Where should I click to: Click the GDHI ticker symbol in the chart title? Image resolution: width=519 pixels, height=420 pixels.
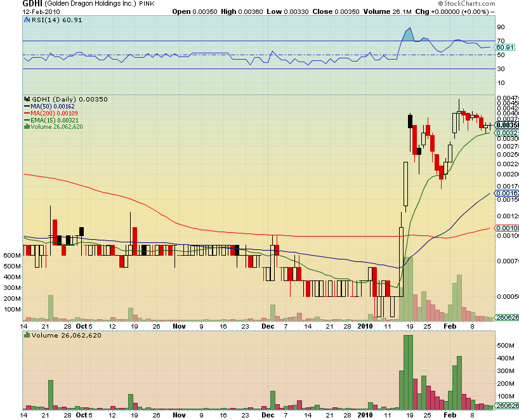[x=32, y=4]
